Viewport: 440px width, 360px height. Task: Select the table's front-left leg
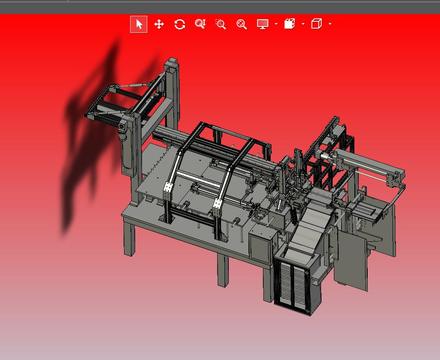click(x=129, y=239)
